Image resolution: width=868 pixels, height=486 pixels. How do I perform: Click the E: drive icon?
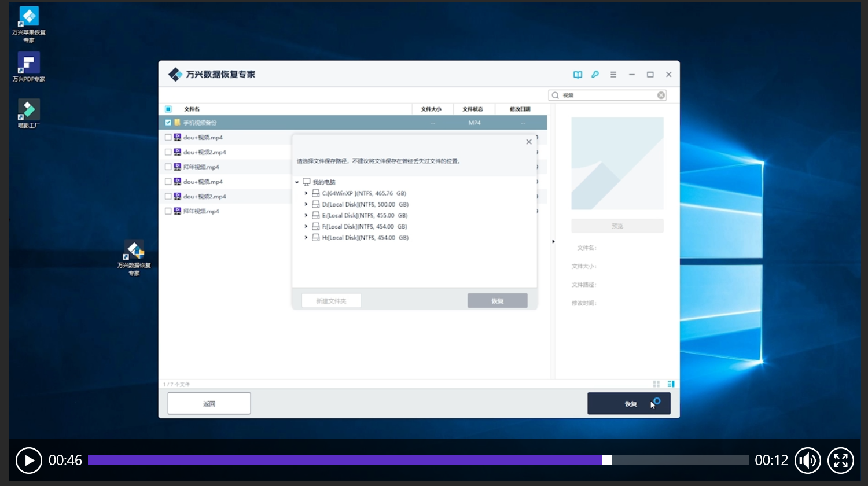tap(316, 215)
